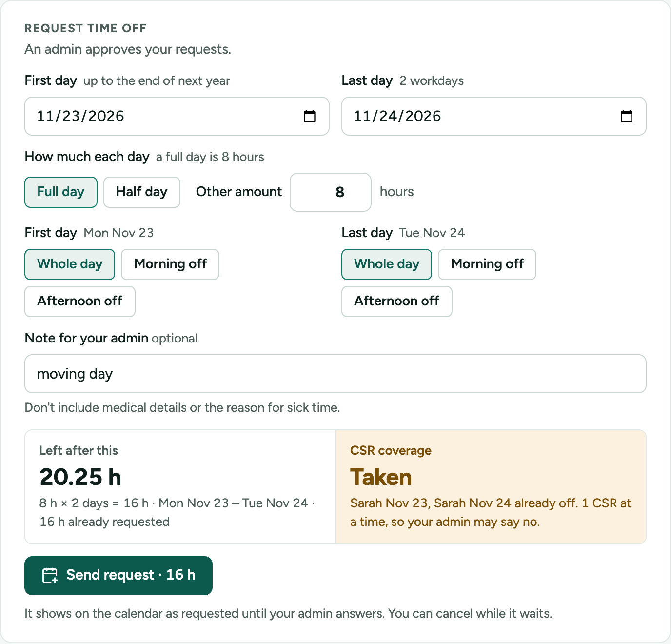Viewport: 671px width, 644px height.
Task: Click the "REQUEST TIME OFF" heading
Action: [86, 28]
